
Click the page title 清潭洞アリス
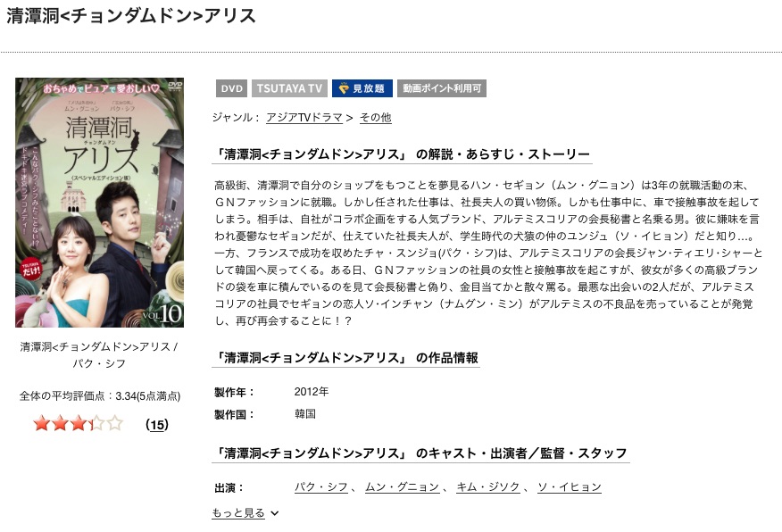[x=130, y=16]
